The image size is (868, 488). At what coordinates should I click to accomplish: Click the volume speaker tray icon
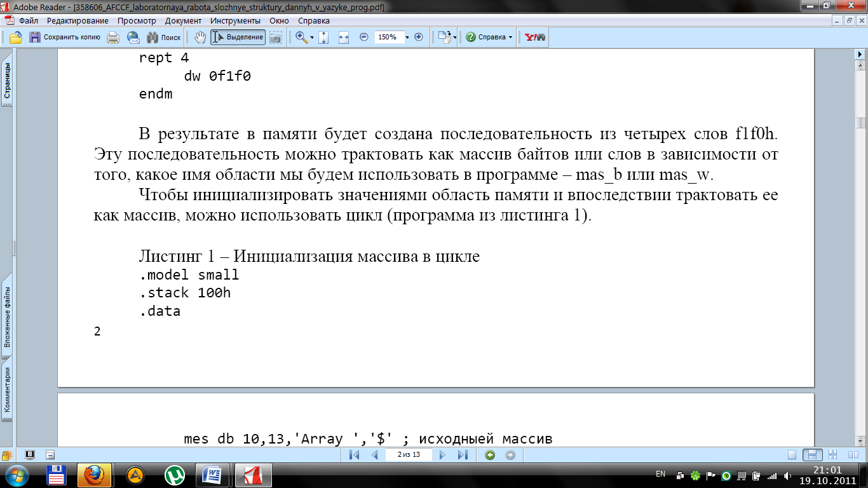[787, 475]
